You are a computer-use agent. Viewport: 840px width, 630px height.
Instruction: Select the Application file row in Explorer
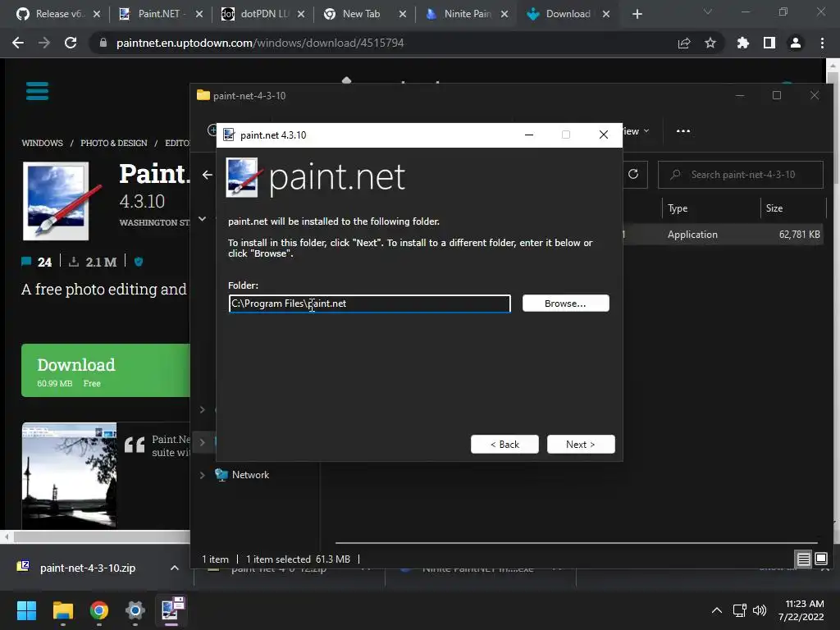(x=723, y=234)
